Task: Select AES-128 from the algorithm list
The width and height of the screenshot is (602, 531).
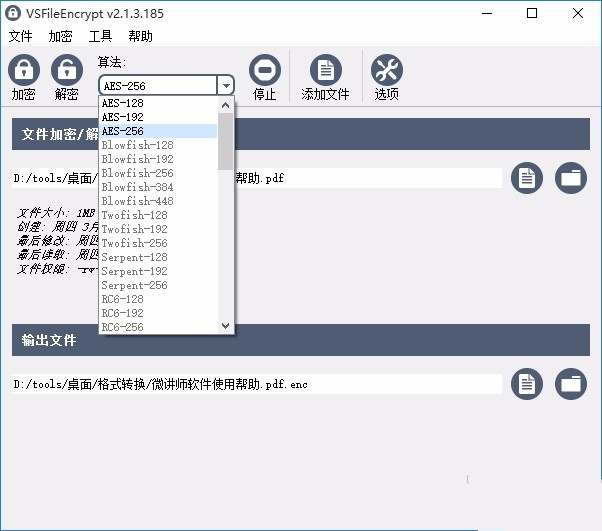Action: 158,103
